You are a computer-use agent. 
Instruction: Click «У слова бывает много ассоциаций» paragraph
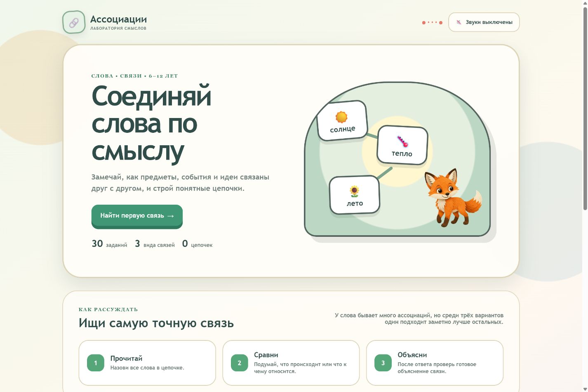click(x=419, y=319)
